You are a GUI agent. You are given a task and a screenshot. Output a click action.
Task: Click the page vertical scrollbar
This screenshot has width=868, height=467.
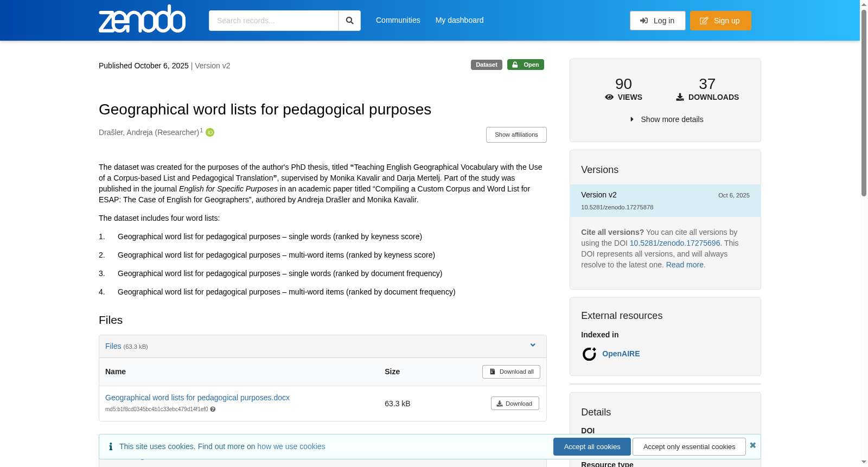(x=864, y=233)
